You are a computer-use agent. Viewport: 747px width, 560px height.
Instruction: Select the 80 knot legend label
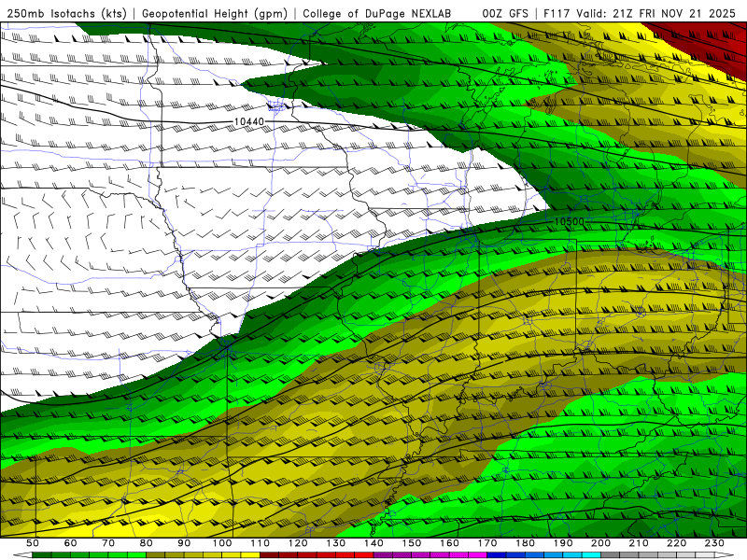pyautogui.click(x=147, y=543)
